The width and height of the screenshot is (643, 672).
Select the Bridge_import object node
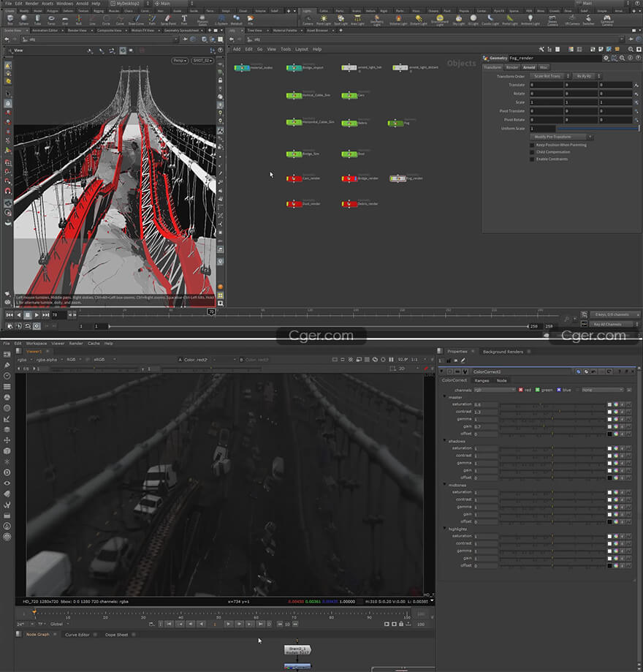click(x=294, y=67)
